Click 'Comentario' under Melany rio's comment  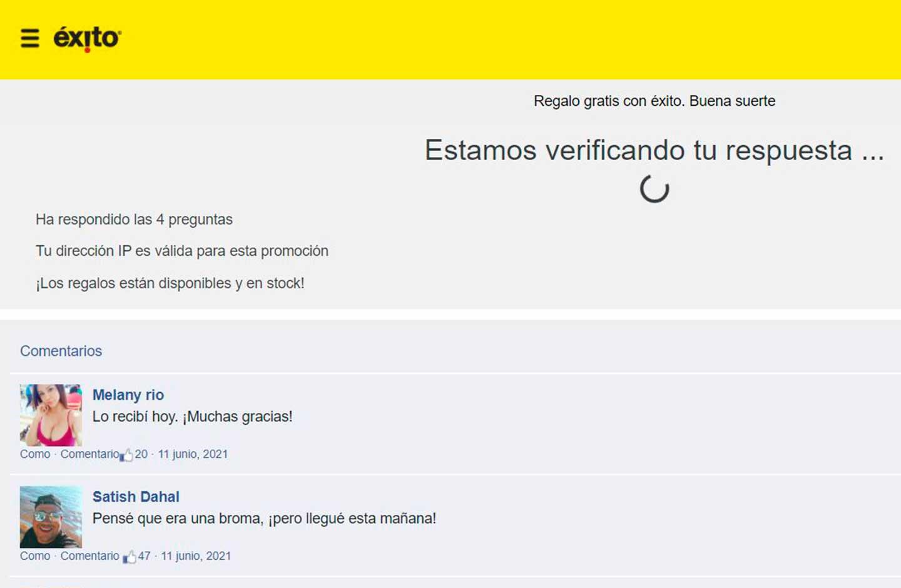tap(89, 454)
